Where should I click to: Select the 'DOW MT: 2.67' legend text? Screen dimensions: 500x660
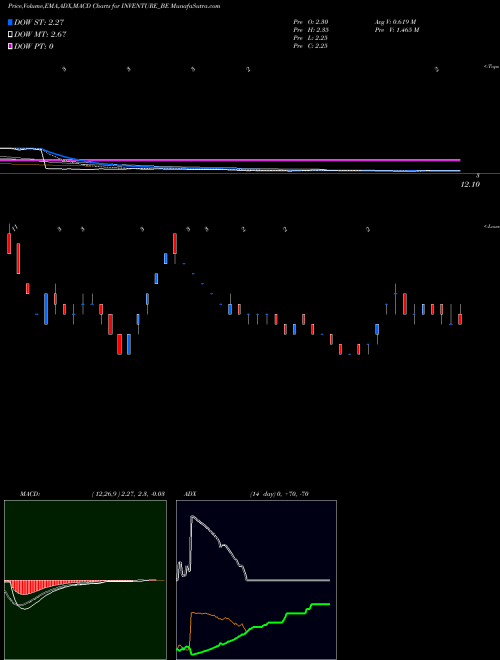[x=40, y=34]
